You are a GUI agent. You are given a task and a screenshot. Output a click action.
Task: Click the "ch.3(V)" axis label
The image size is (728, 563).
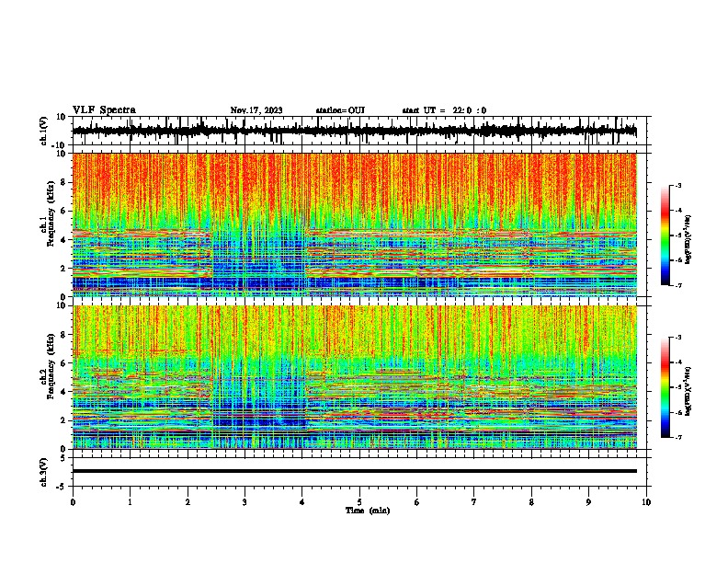click(x=44, y=472)
